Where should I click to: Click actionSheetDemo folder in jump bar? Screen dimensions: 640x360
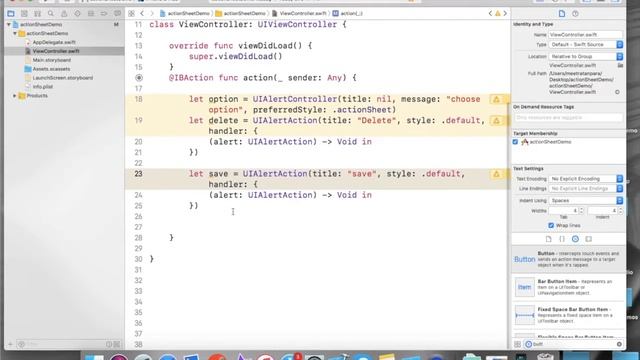(x=240, y=13)
